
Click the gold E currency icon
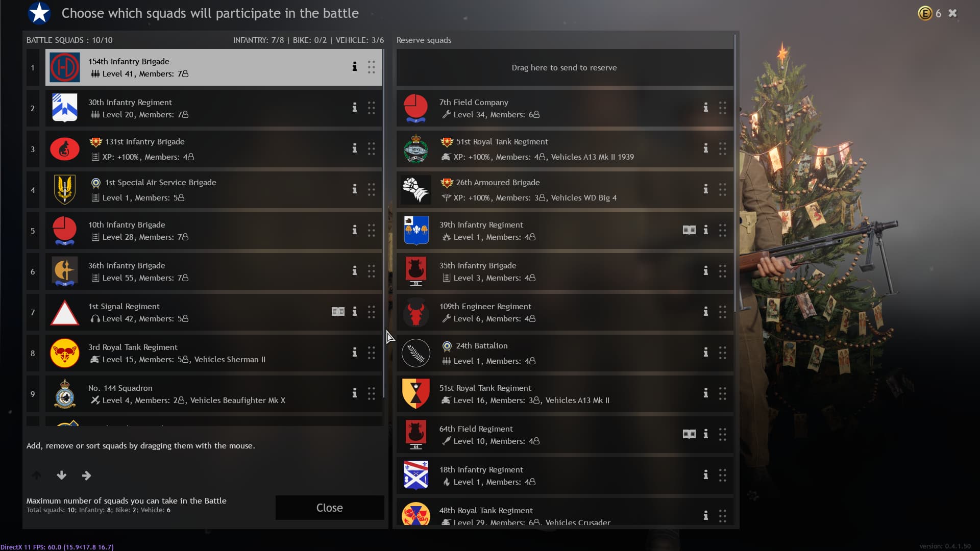click(925, 13)
